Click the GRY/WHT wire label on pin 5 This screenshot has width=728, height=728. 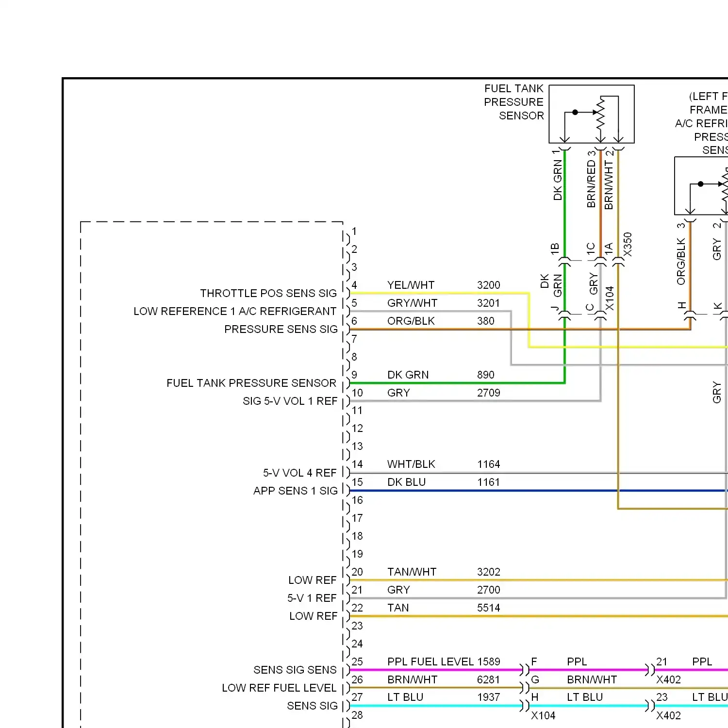(412, 303)
